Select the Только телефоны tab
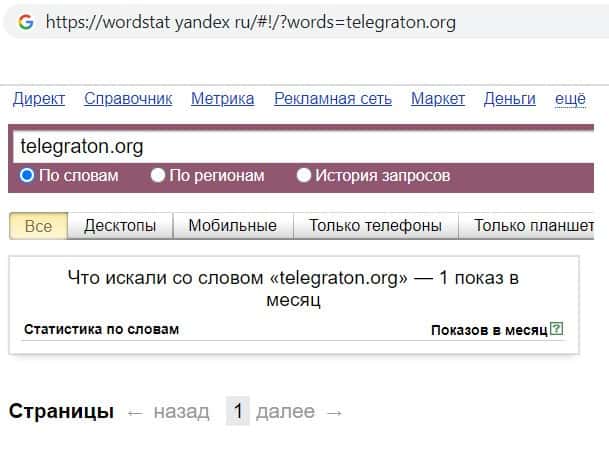The width and height of the screenshot is (609, 472). coord(375,226)
